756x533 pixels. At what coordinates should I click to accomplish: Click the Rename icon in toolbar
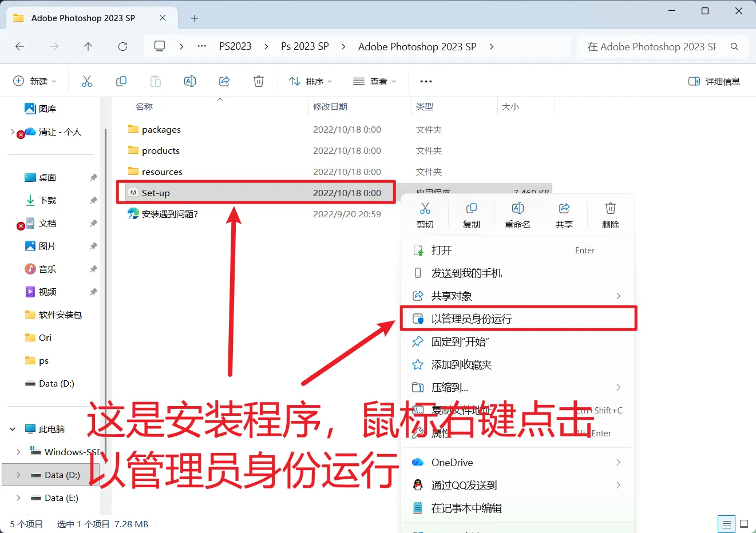tap(190, 81)
